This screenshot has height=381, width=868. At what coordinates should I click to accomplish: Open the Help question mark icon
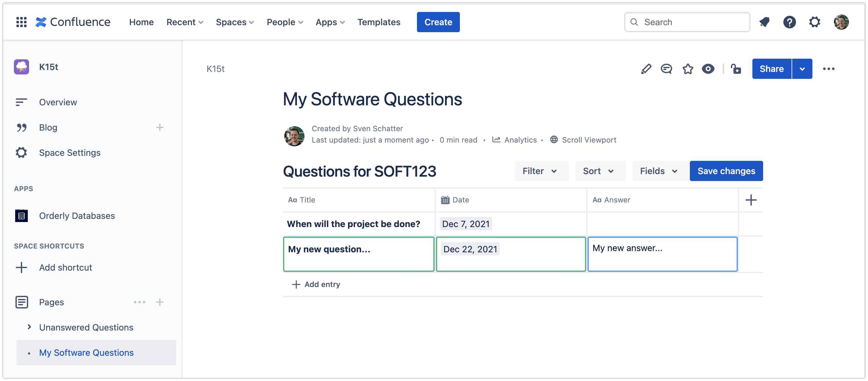click(x=790, y=22)
